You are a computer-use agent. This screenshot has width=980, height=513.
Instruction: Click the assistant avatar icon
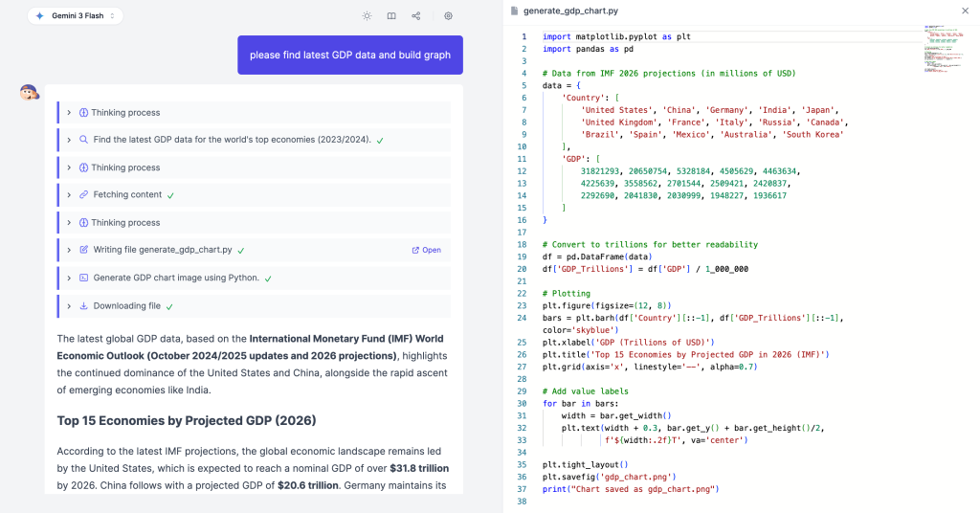30,92
